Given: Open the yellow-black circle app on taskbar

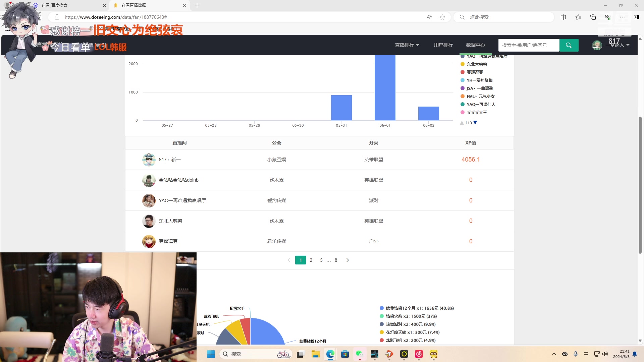Looking at the screenshot, I should (x=404, y=354).
